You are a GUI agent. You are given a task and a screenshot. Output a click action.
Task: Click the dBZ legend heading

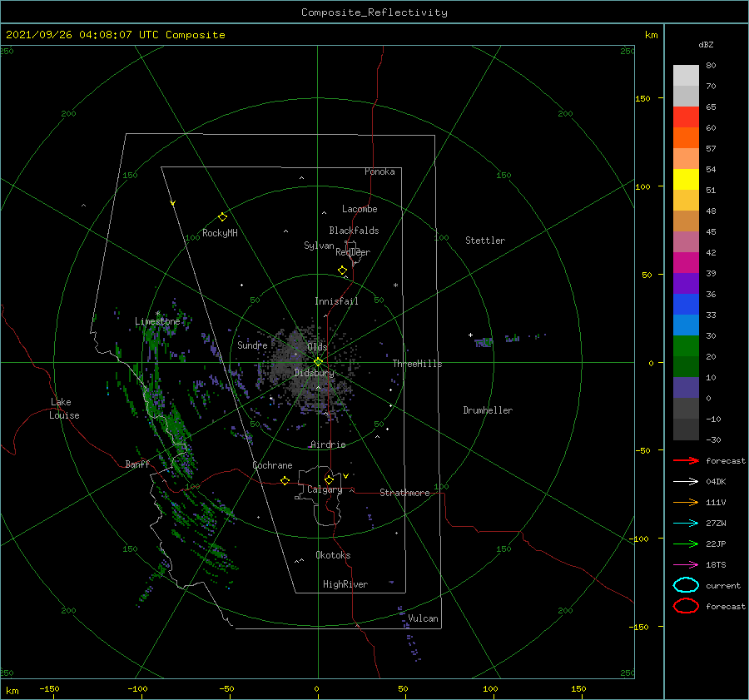point(706,44)
